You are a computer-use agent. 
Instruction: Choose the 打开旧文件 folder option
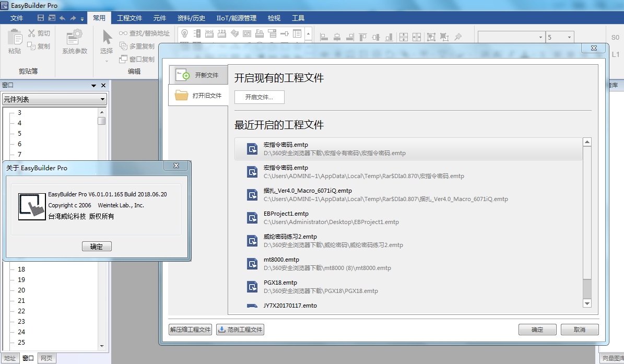(198, 96)
